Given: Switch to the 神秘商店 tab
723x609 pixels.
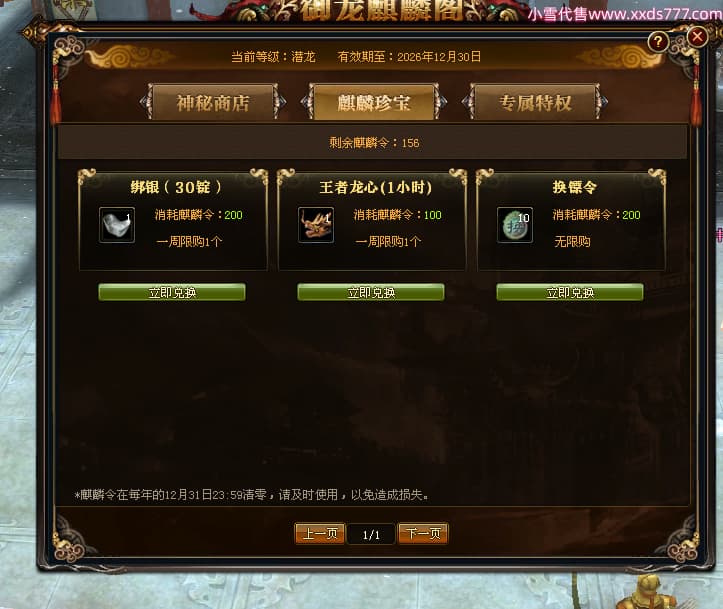Looking at the screenshot, I should click(x=213, y=102).
